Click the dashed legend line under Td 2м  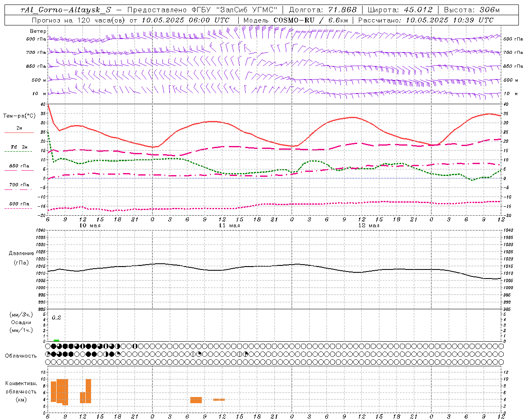click(18, 152)
